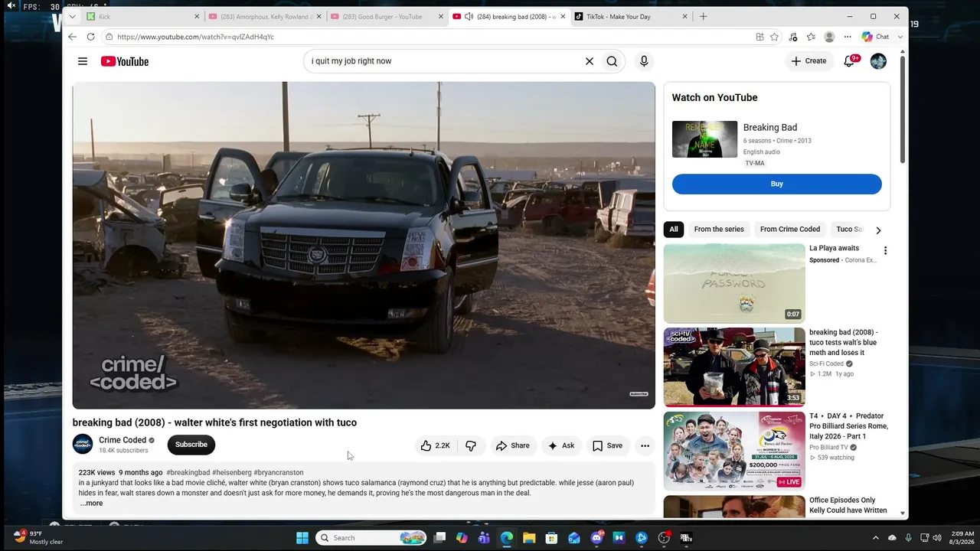Open Microsoft Edge from the taskbar
Viewport: 980px width, 551px height.
click(507, 538)
